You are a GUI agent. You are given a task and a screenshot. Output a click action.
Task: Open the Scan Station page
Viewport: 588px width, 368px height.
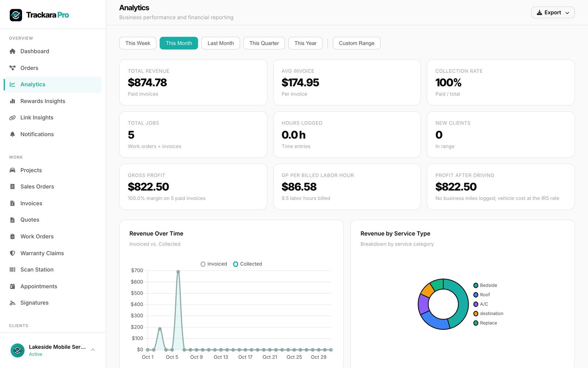click(53, 269)
